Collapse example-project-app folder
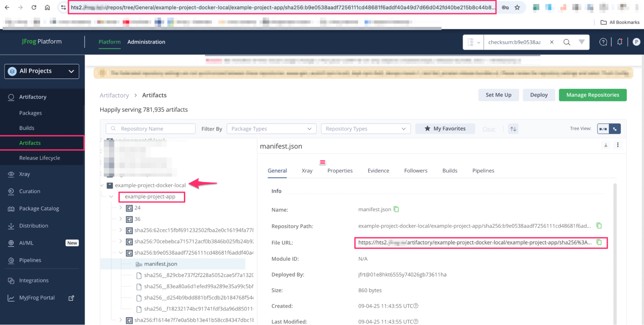 click(x=111, y=197)
